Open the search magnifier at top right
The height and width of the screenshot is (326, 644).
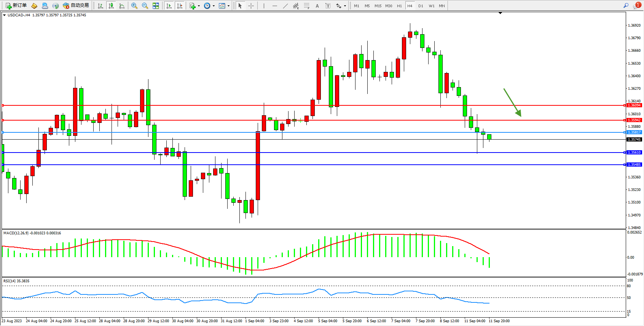(626, 6)
